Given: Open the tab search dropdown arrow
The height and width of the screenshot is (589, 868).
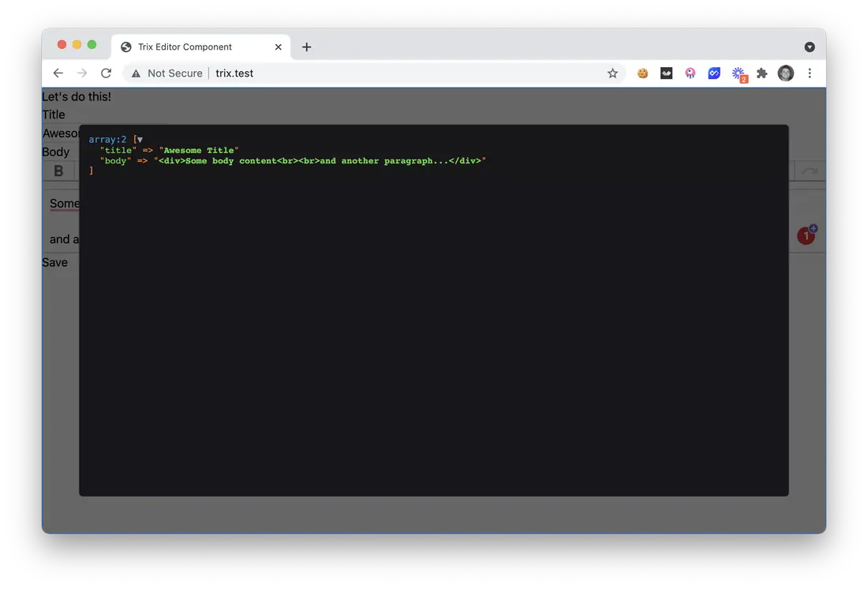Looking at the screenshot, I should [x=810, y=47].
